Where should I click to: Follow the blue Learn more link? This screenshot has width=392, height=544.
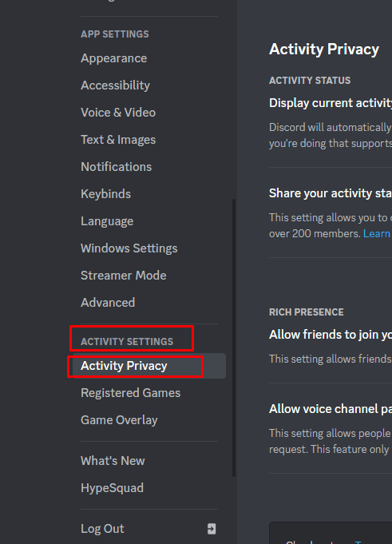coord(377,233)
